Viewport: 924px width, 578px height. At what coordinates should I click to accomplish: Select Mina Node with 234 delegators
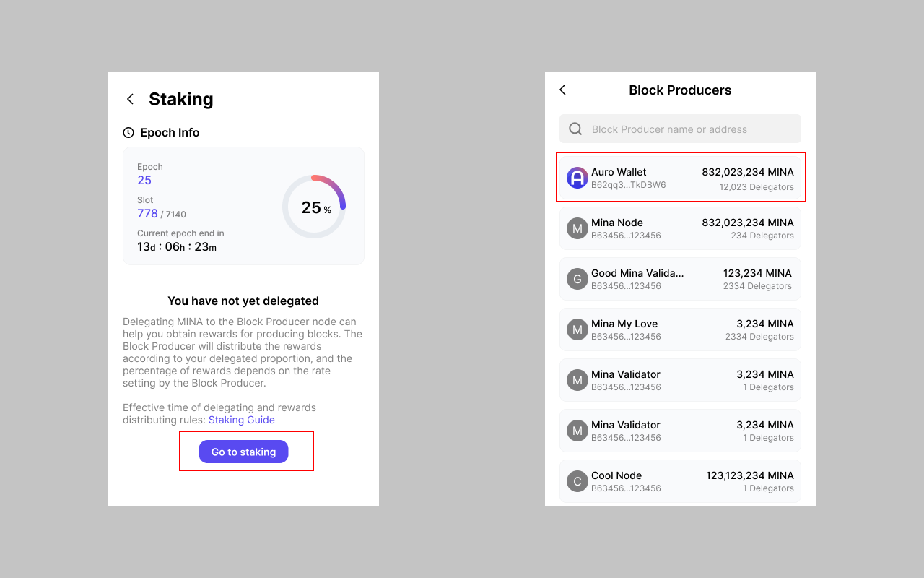[x=681, y=228]
